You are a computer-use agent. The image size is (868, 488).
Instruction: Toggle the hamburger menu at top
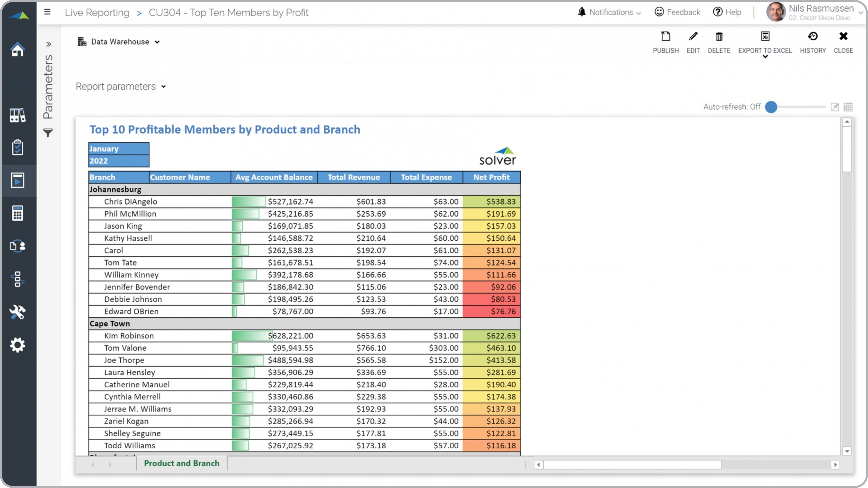[47, 12]
